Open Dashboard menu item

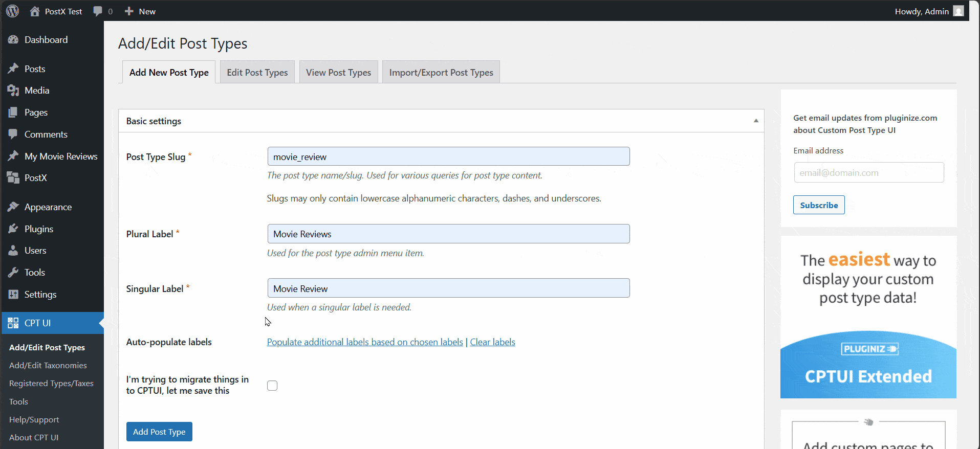(x=46, y=40)
